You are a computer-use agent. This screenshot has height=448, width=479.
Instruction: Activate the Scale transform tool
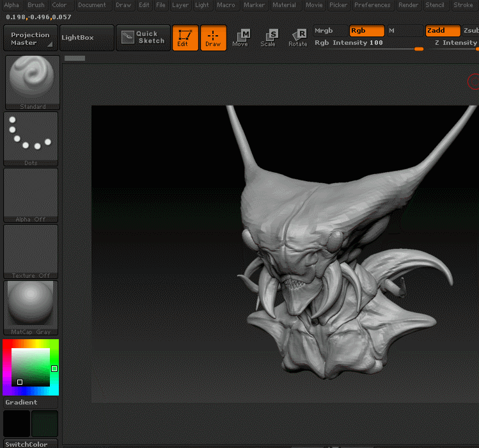(x=268, y=38)
